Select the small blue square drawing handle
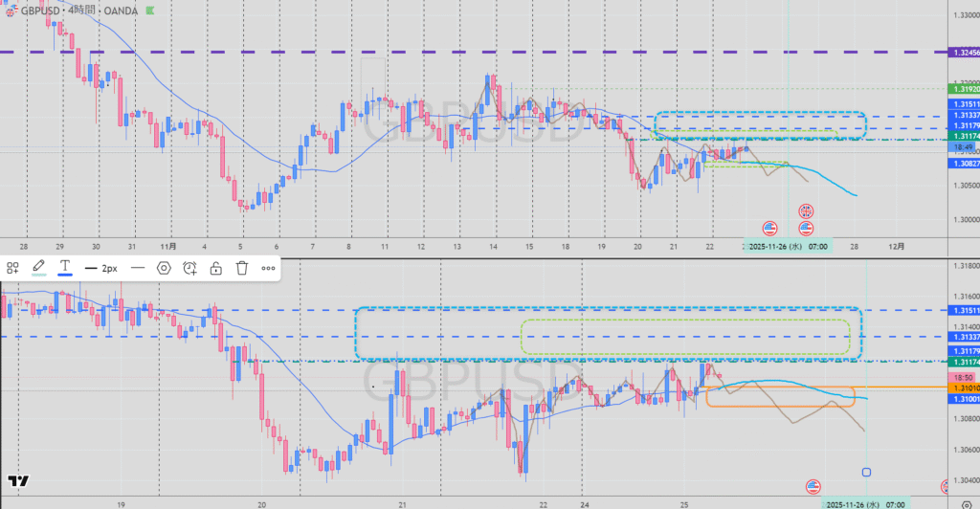Viewport: 980px width, 509px height. click(x=866, y=472)
